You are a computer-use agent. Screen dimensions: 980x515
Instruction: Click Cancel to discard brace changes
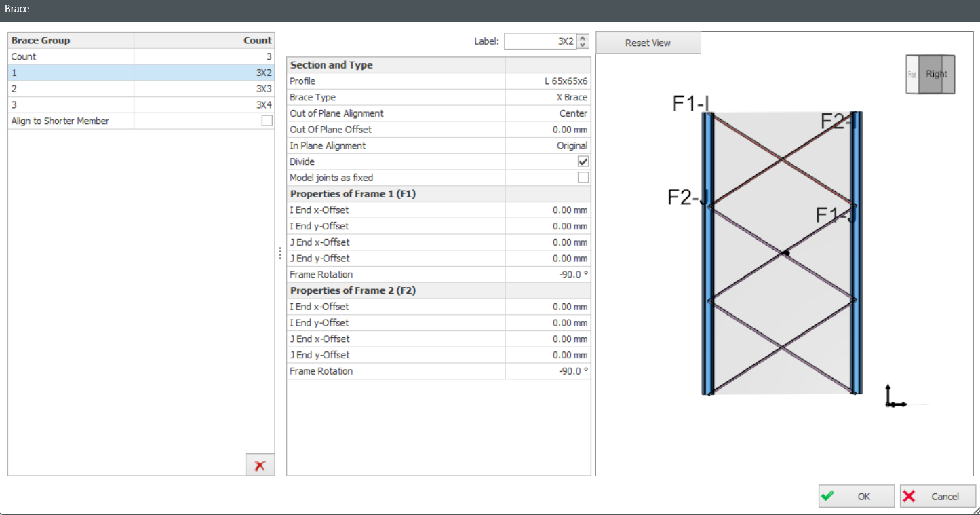tap(937, 496)
